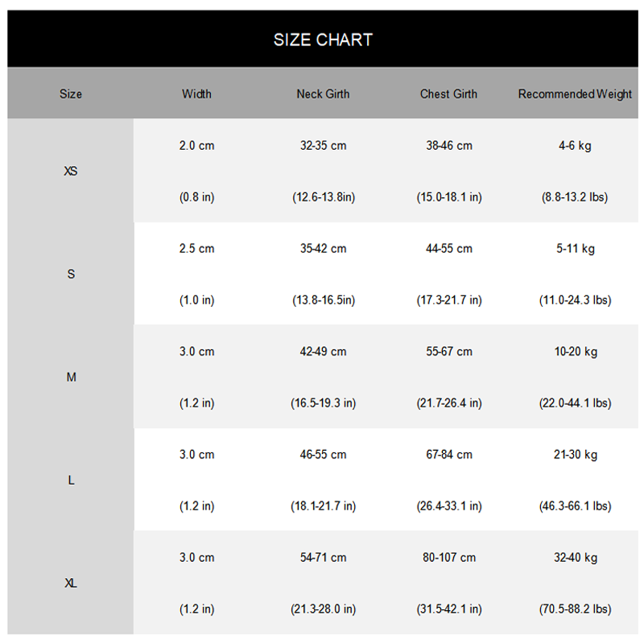Click the 2.5 cm width value
This screenshot has height=644, width=644.
point(196,249)
